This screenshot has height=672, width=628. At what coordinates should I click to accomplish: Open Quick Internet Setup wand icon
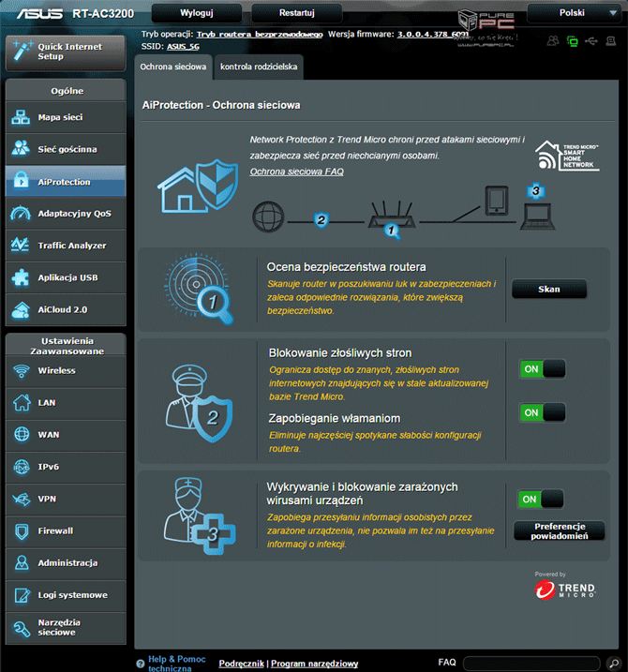coord(22,51)
